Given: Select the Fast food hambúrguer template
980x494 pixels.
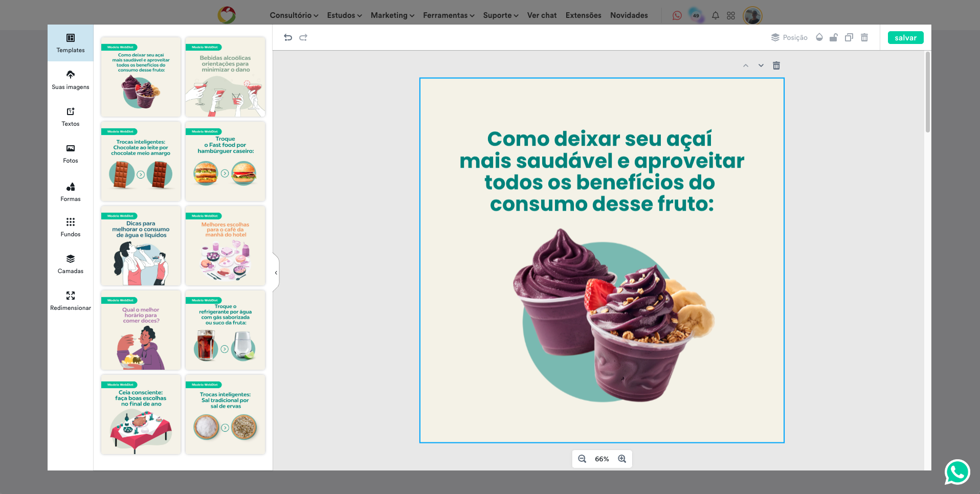Looking at the screenshot, I should coord(225,161).
